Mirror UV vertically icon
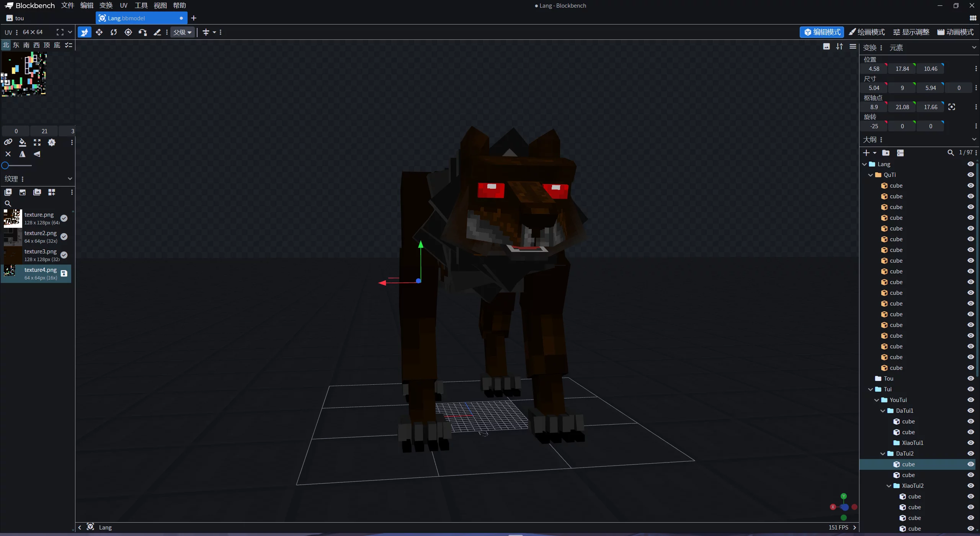The width and height of the screenshot is (980, 536). coord(37,154)
